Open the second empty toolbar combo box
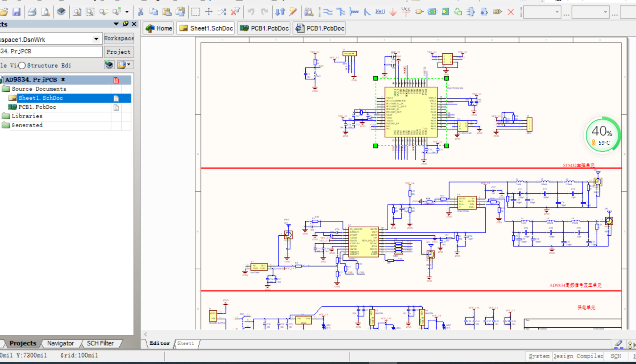The image size is (636, 364). pyautogui.click(x=590, y=12)
